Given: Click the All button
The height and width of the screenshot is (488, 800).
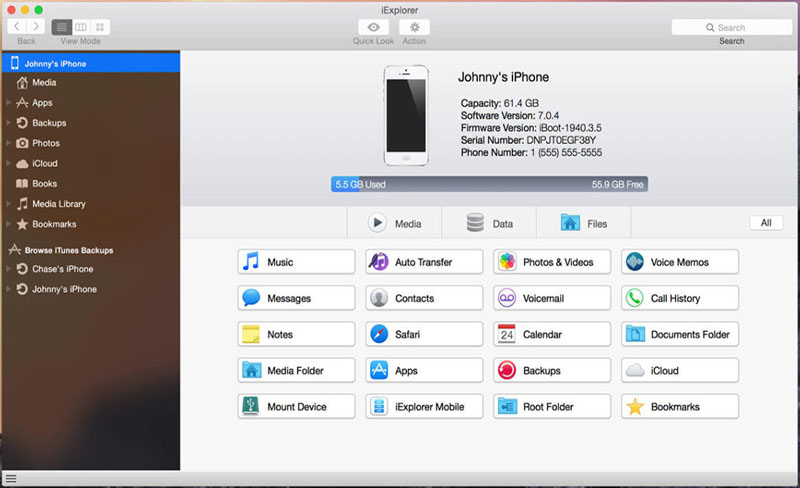Looking at the screenshot, I should pos(766,223).
